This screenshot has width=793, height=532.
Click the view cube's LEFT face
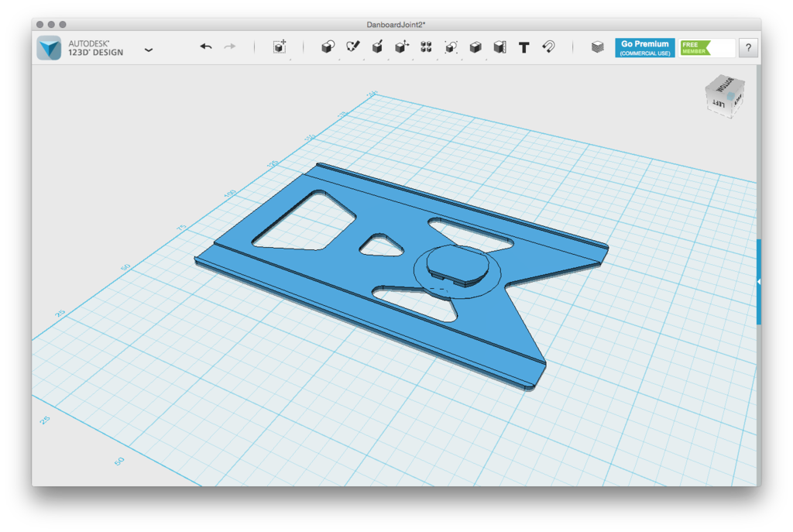(x=719, y=104)
